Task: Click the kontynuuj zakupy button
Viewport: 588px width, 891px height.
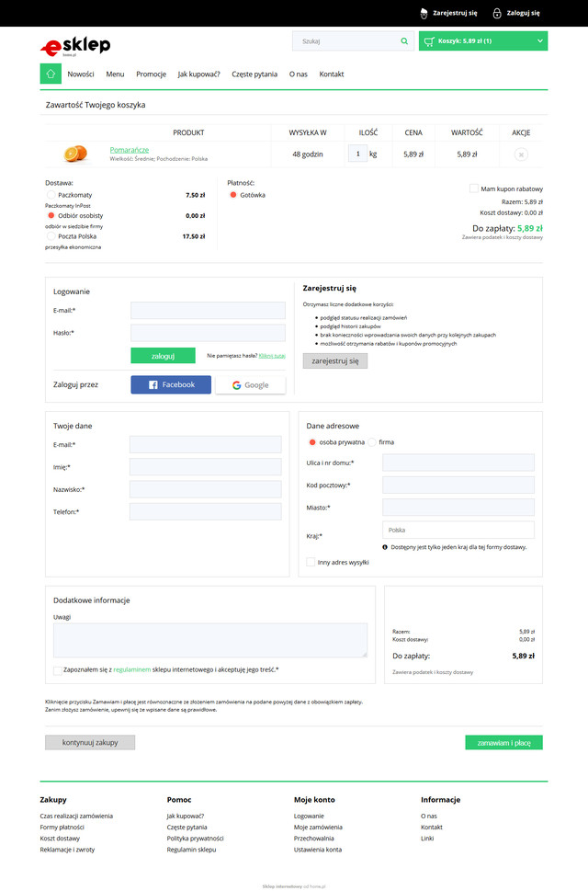Action: click(90, 742)
